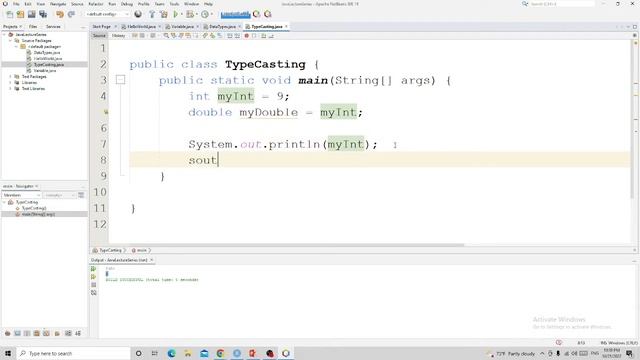
Task: Switch to the DataTypes.java editor tab
Action: click(222, 27)
